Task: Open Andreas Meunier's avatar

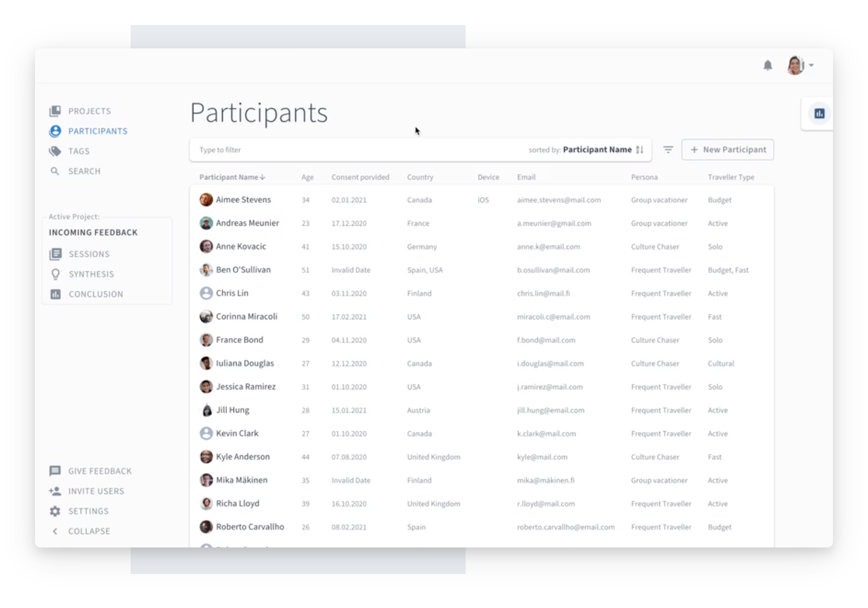Action: (206, 223)
